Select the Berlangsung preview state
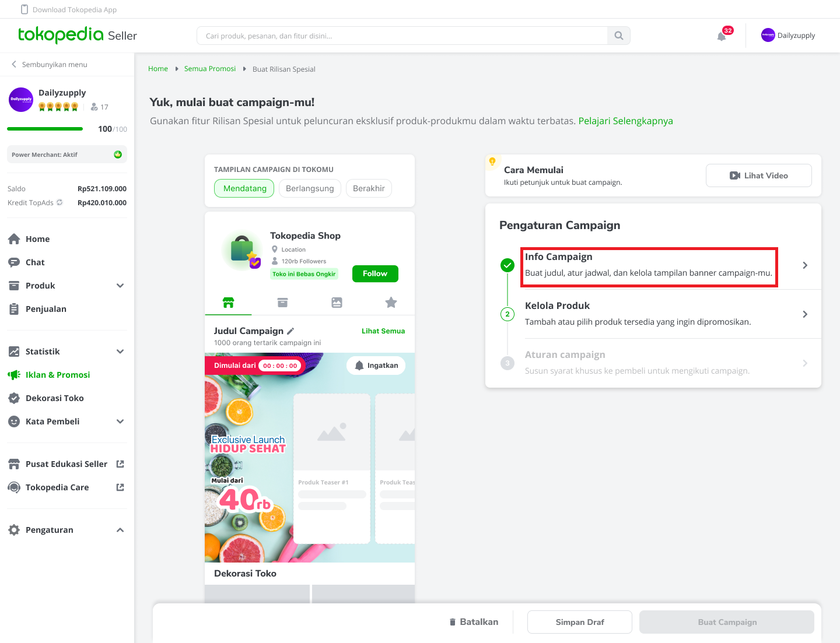 point(310,188)
